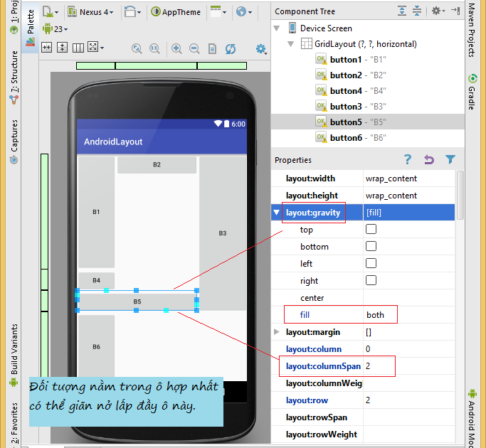Click the B3 button in preview

click(x=223, y=233)
